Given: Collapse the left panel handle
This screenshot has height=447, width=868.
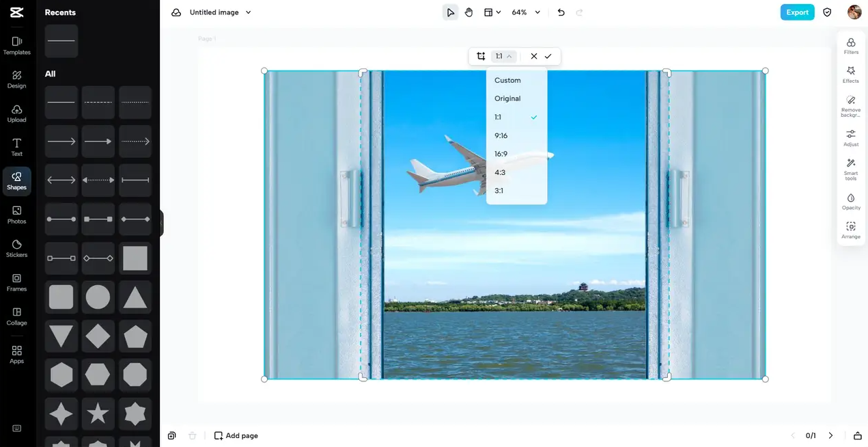Looking at the screenshot, I should [x=162, y=223].
